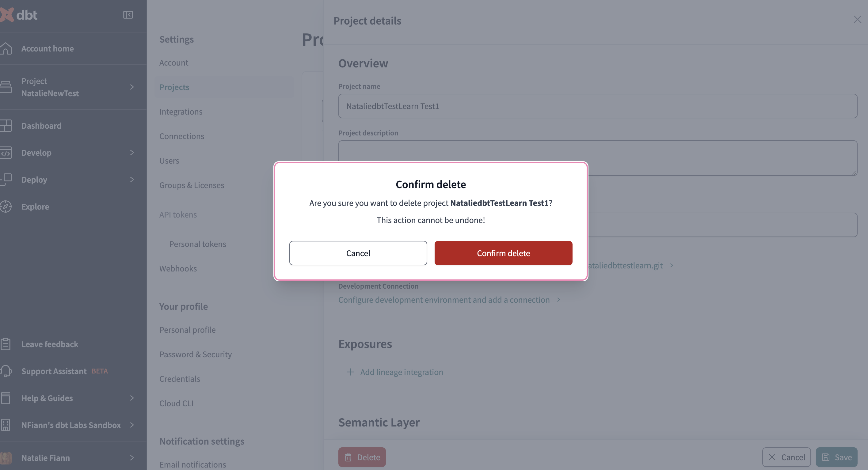Switch to the Projects settings tab
The width and height of the screenshot is (868, 470).
point(174,87)
